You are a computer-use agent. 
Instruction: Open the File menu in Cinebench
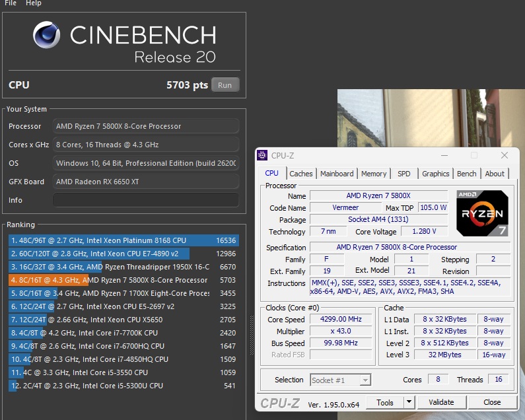click(11, 3)
